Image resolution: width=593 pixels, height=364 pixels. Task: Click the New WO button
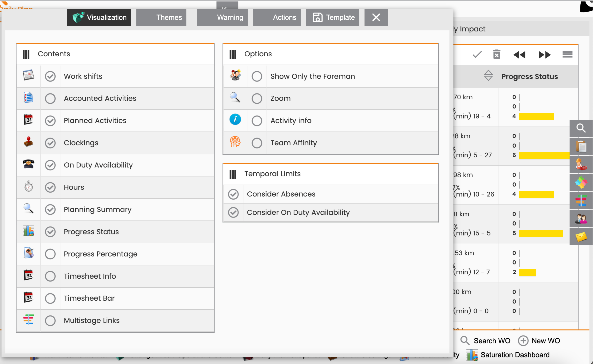539,341
